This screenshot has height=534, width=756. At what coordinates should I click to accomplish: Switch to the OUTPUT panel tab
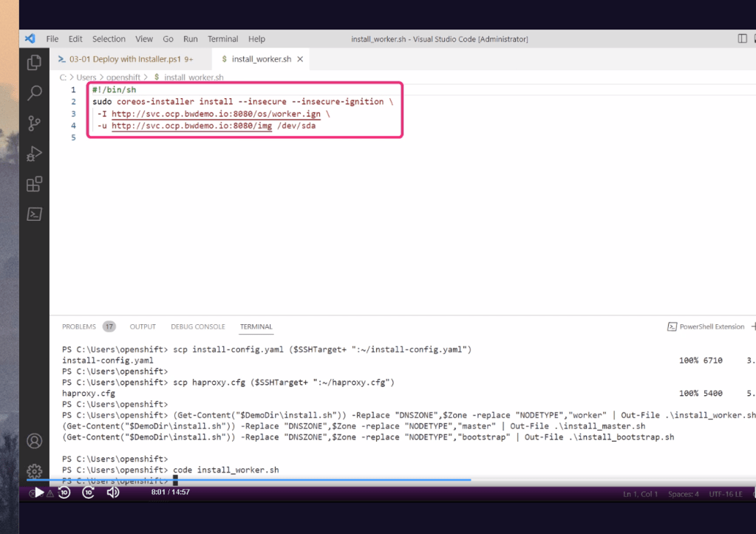(x=143, y=326)
